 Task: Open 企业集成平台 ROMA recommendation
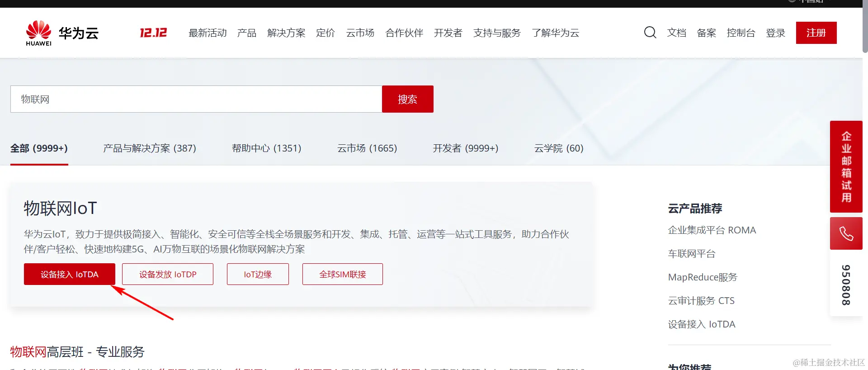pyautogui.click(x=712, y=230)
